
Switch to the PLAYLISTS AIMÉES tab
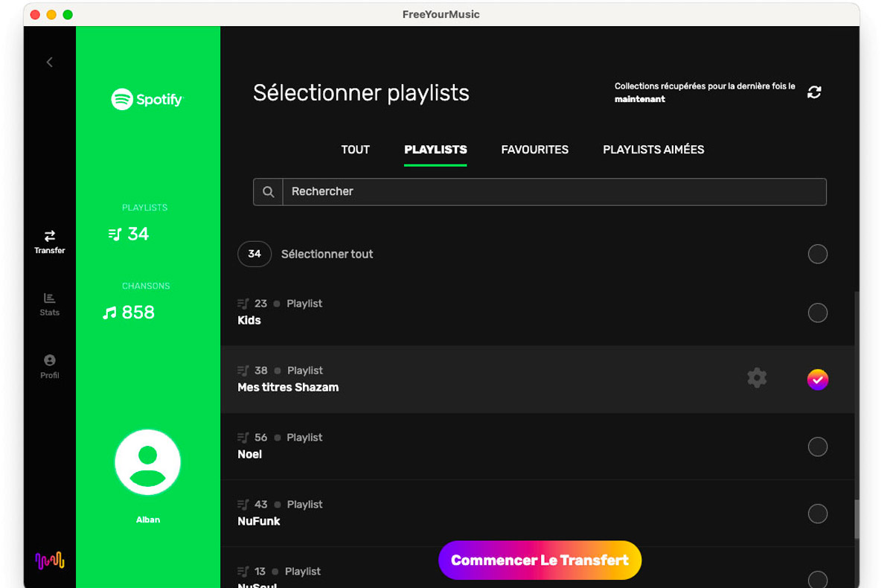[653, 150]
